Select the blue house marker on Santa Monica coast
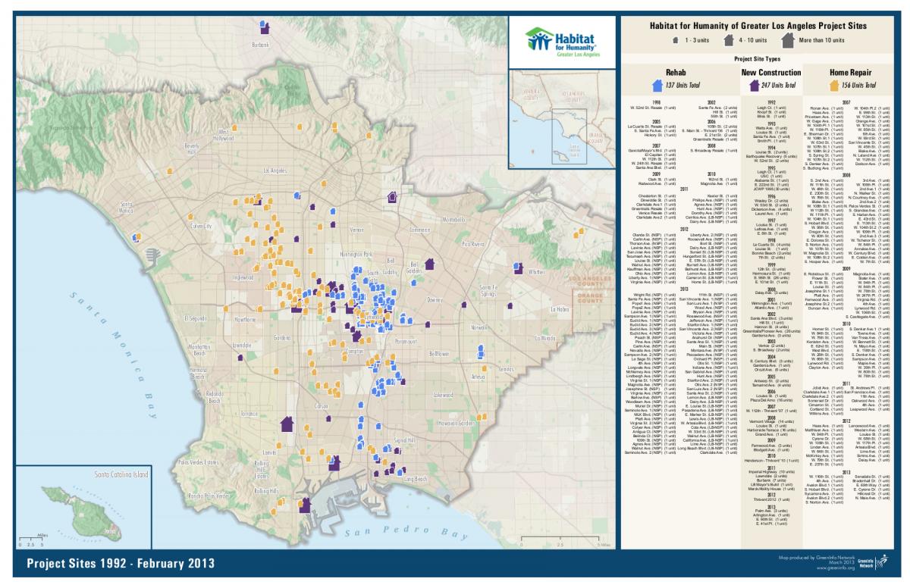910x588 pixels. point(136,237)
